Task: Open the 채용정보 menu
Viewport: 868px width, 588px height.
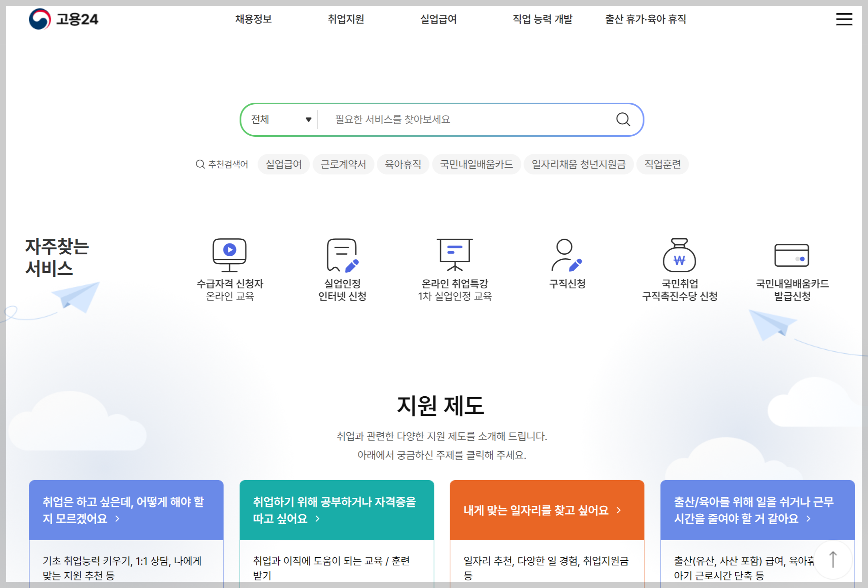Action: (x=254, y=19)
